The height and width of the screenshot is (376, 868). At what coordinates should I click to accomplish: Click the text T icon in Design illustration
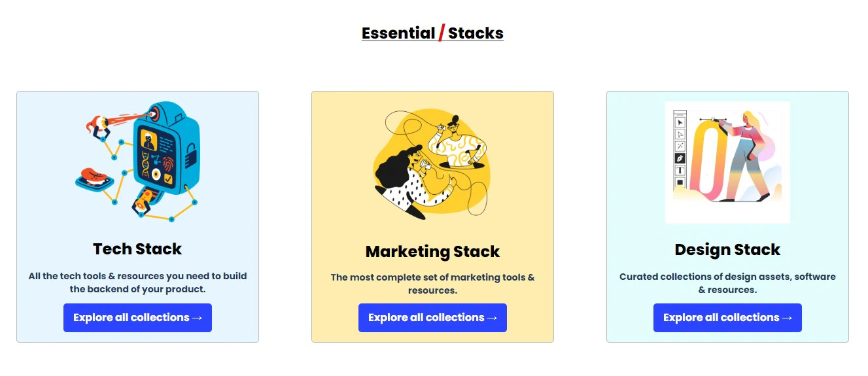680,170
